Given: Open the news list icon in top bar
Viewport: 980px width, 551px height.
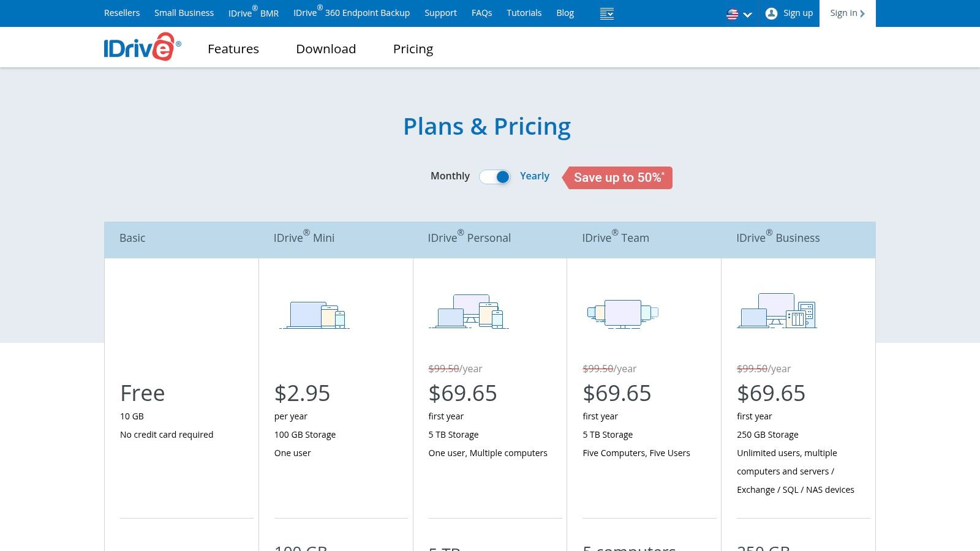Looking at the screenshot, I should (x=606, y=13).
